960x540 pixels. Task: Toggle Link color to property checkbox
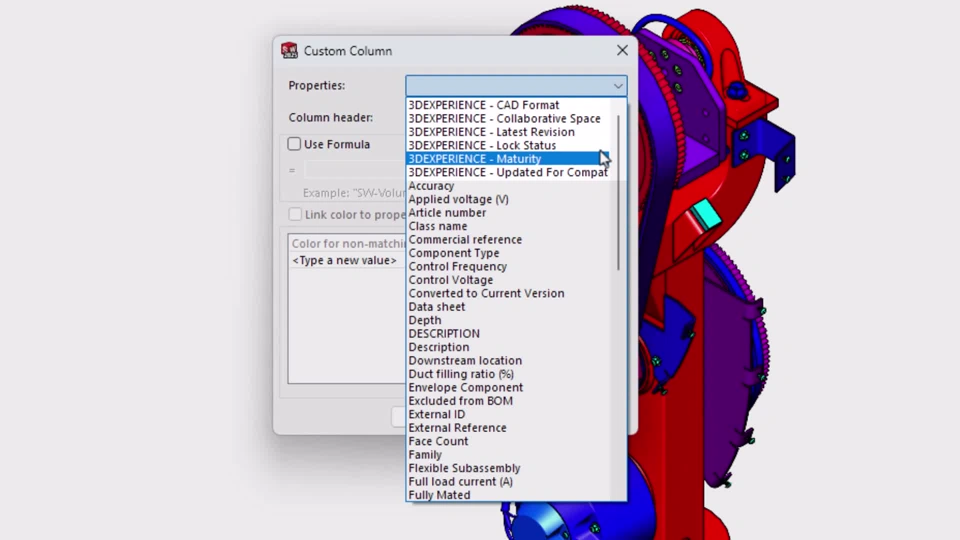[295, 214]
